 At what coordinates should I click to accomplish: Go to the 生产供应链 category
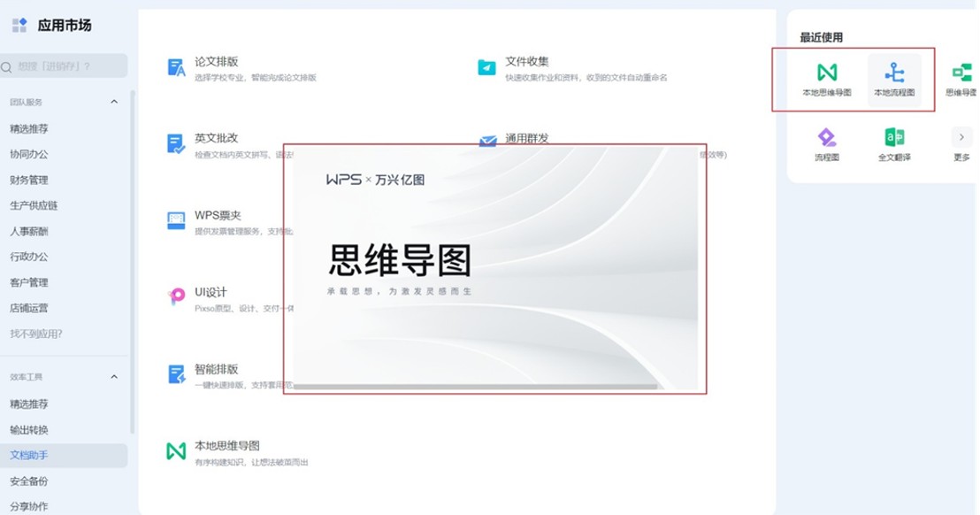pyautogui.click(x=34, y=205)
